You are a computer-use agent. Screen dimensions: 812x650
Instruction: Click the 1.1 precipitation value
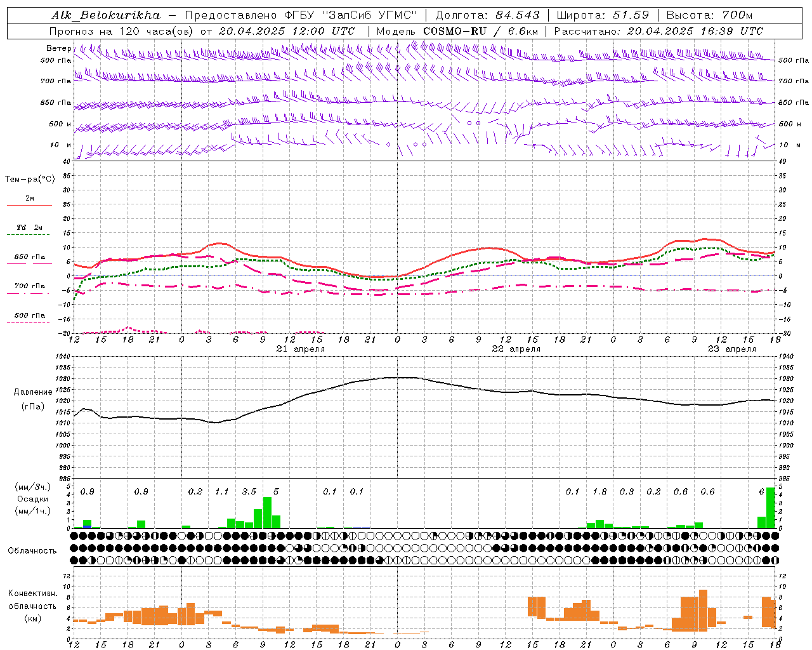point(222,492)
